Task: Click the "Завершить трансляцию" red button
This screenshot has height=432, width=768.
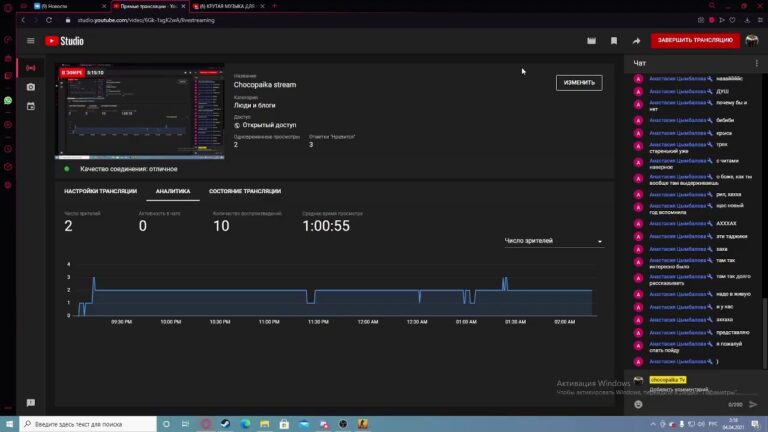Action: coord(695,40)
